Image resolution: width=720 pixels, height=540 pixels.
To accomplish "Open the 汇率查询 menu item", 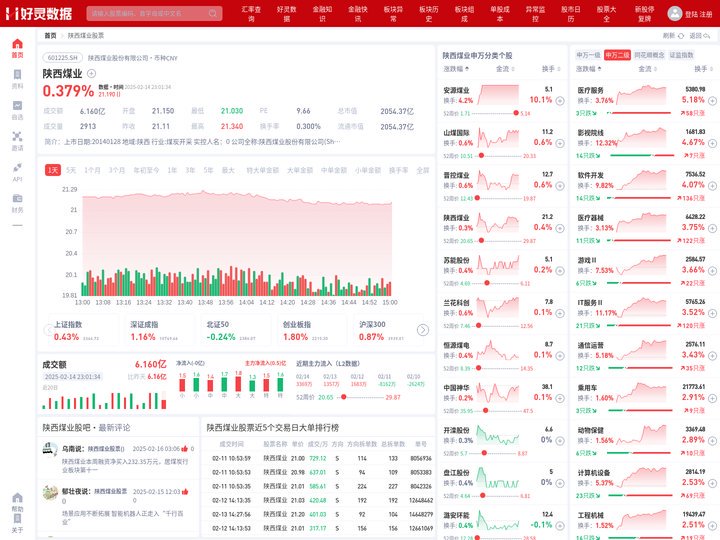I will tap(251, 13).
